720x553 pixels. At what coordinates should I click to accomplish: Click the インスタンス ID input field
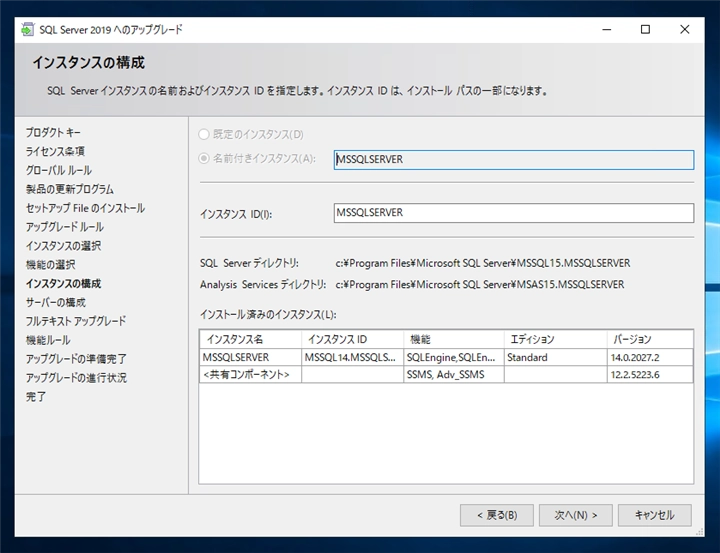[x=514, y=213]
